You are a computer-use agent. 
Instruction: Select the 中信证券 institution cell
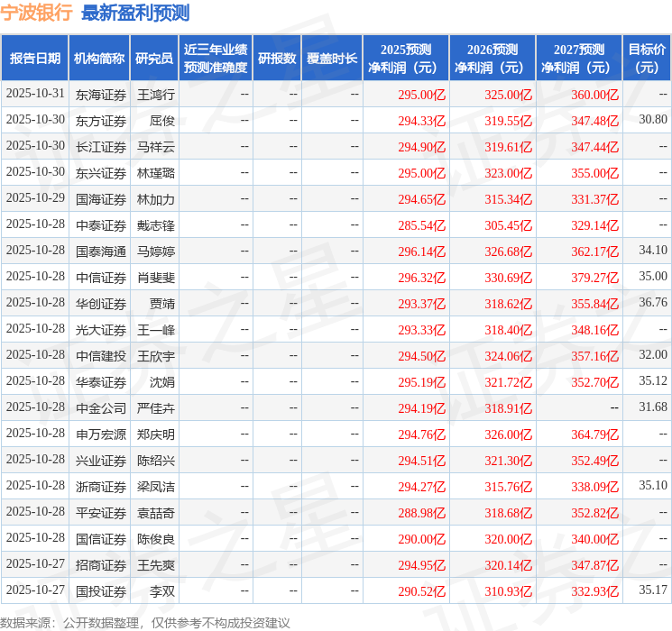pos(101,278)
